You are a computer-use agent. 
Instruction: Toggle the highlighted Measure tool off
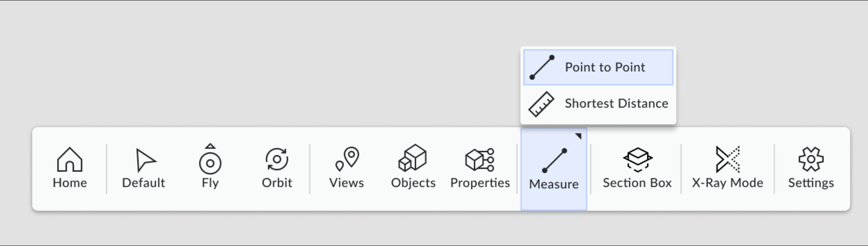pos(554,169)
